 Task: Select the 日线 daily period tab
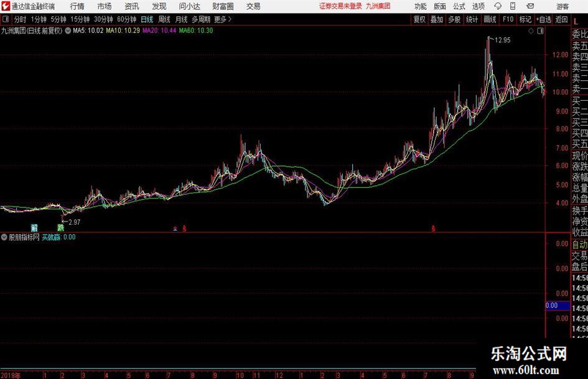pos(147,19)
